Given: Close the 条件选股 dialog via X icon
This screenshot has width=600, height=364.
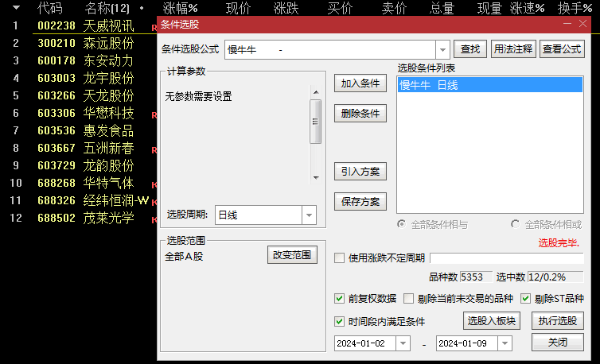Looking at the screenshot, I should 582,24.
